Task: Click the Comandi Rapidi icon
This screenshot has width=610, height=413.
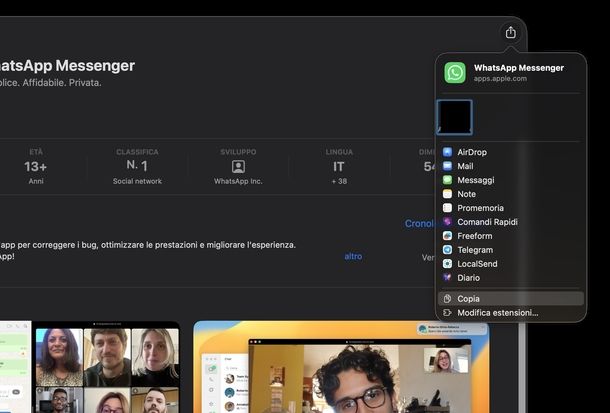Action: click(x=447, y=222)
